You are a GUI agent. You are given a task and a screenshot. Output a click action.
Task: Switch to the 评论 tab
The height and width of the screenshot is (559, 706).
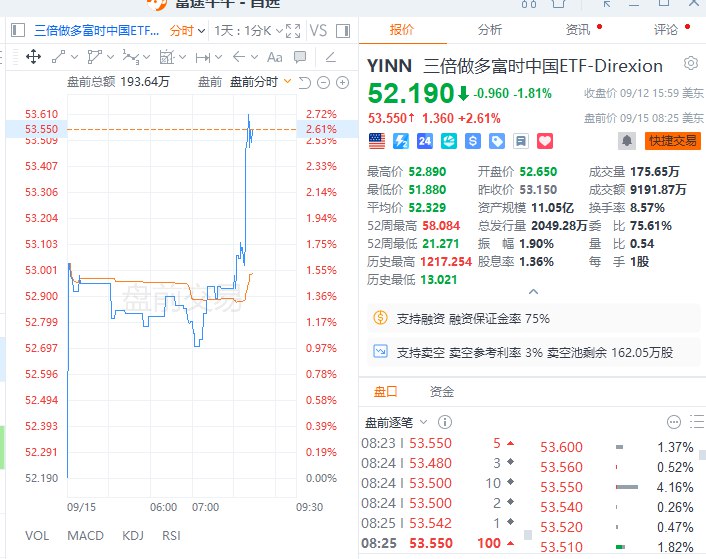click(666, 30)
